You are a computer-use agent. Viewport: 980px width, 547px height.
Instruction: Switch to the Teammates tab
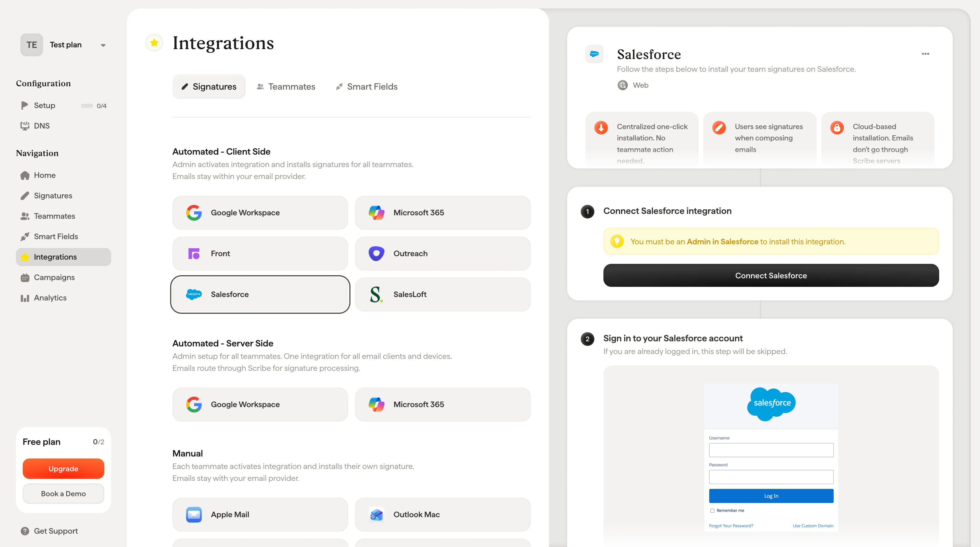[x=286, y=87]
